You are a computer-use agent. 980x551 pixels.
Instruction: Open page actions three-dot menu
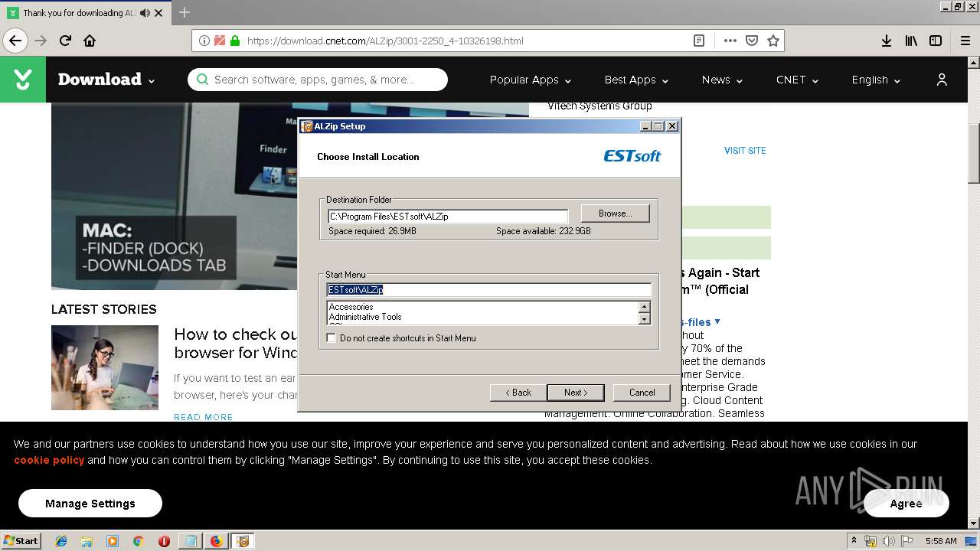pos(730,41)
